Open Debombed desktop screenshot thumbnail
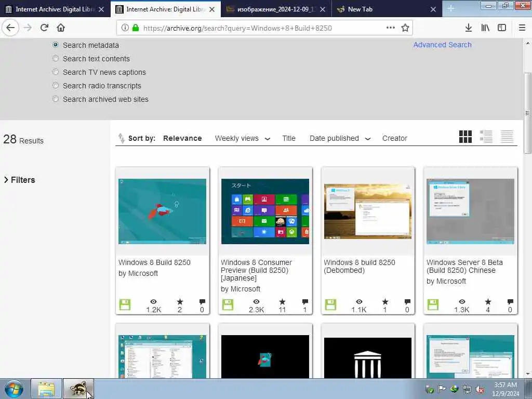This screenshot has height=399, width=532. 368,211
